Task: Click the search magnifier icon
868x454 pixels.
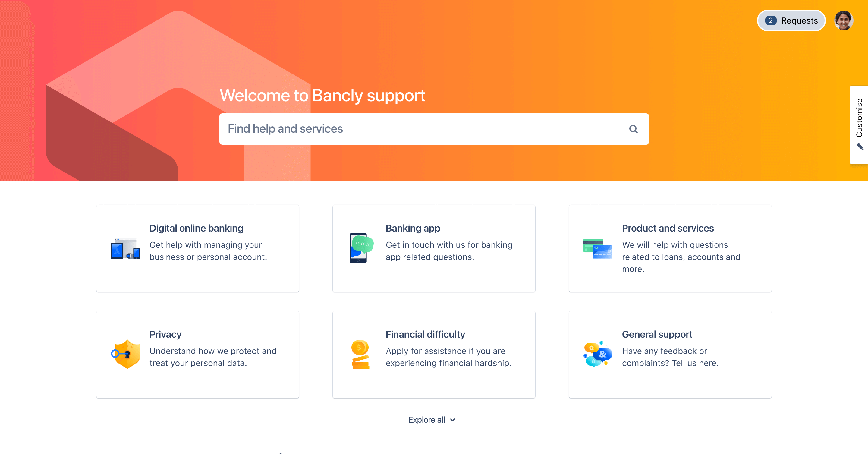Action: (633, 128)
